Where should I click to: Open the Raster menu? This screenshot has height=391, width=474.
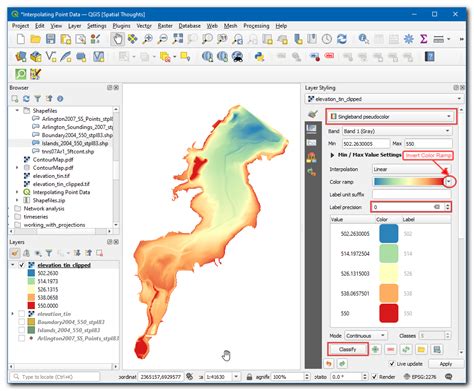(165, 26)
